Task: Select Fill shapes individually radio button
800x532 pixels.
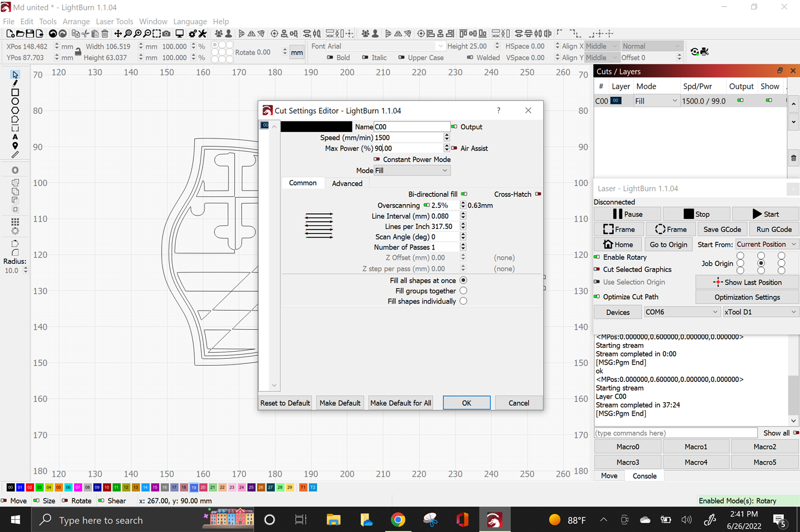Action: tap(463, 301)
